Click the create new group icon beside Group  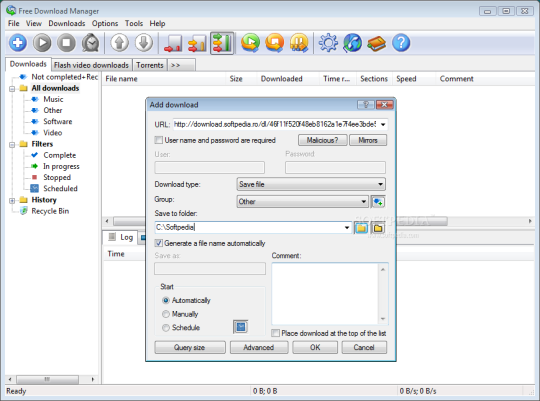point(378,202)
